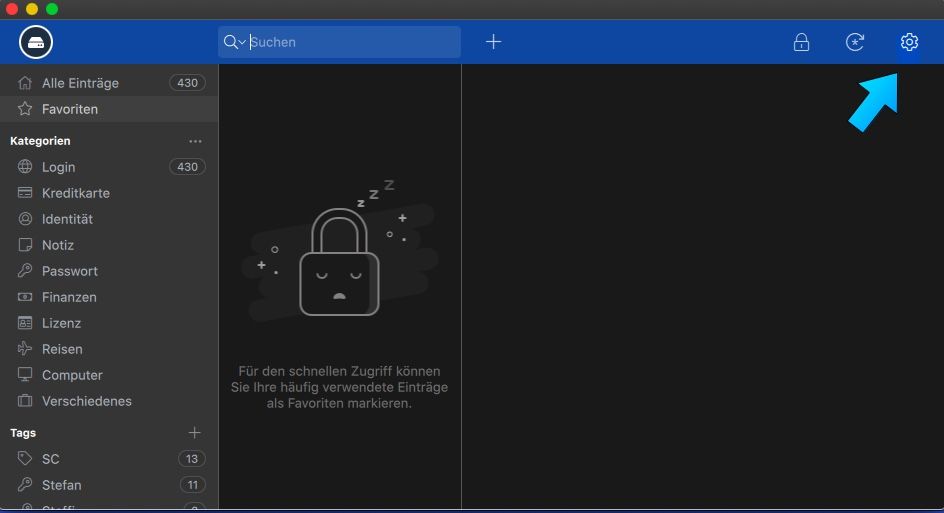Select Alle Einträge in sidebar
This screenshot has height=513, width=944.
(80, 83)
